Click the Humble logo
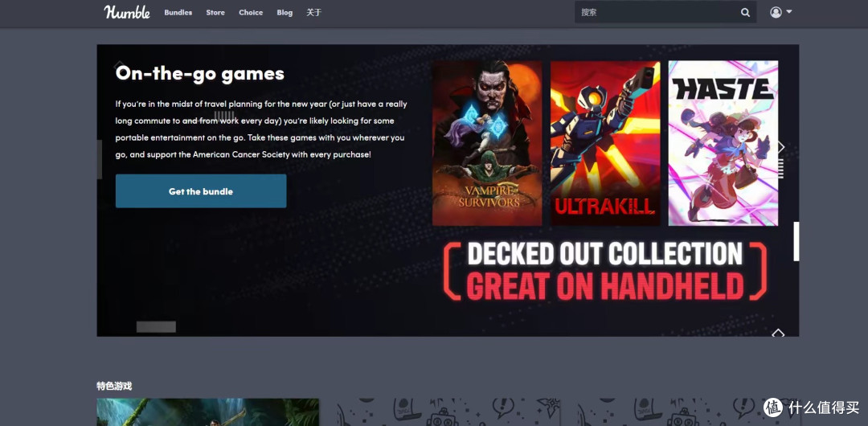This screenshot has height=426, width=868. point(127,12)
